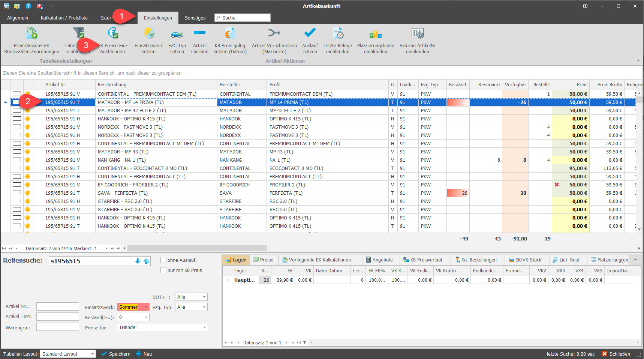
Task: Check the STARFIRE RSC 2.0 H row checkbox
Action: pyautogui.click(x=17, y=201)
